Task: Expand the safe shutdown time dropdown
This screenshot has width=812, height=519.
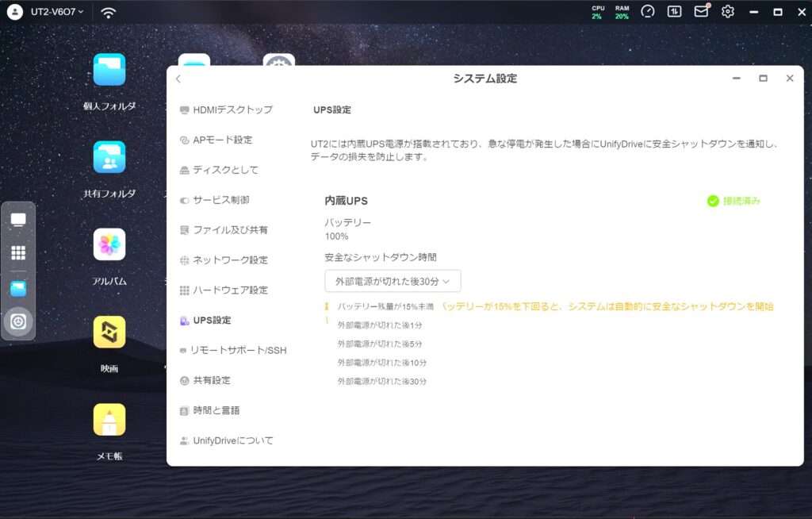Action: [x=393, y=281]
